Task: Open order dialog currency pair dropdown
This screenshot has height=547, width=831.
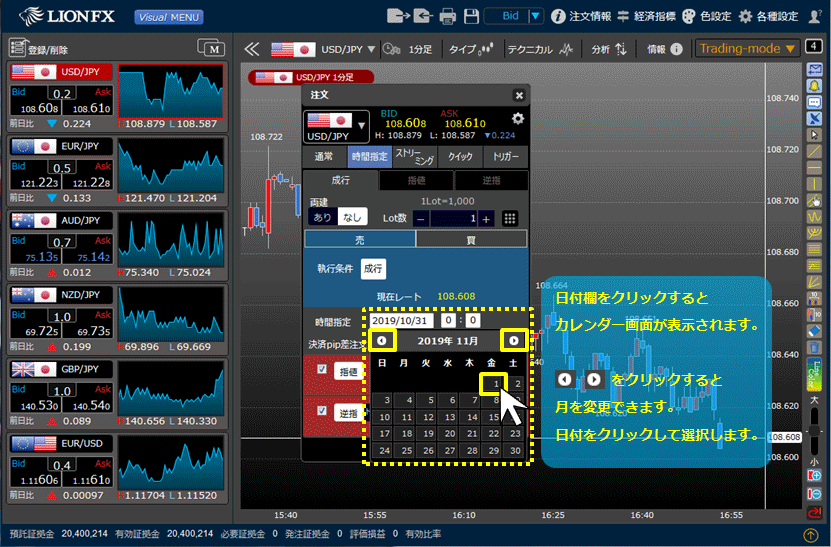Action: (x=337, y=126)
